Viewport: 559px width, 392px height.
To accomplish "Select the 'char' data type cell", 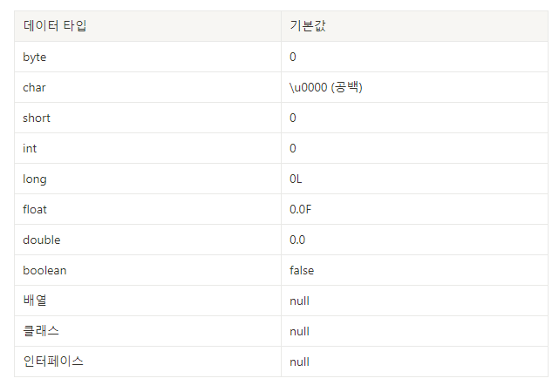I will [147, 87].
